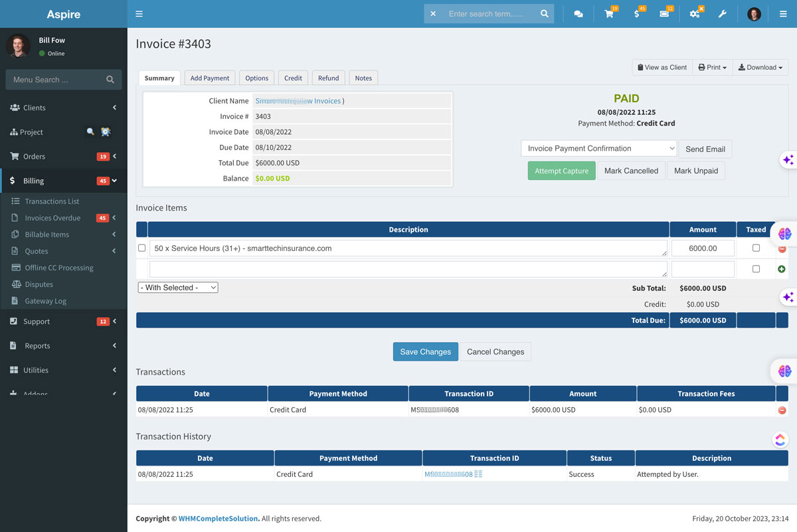This screenshot has height=532, width=797.
Task: Toggle Taxed for Service Hours item
Action: [756, 248]
